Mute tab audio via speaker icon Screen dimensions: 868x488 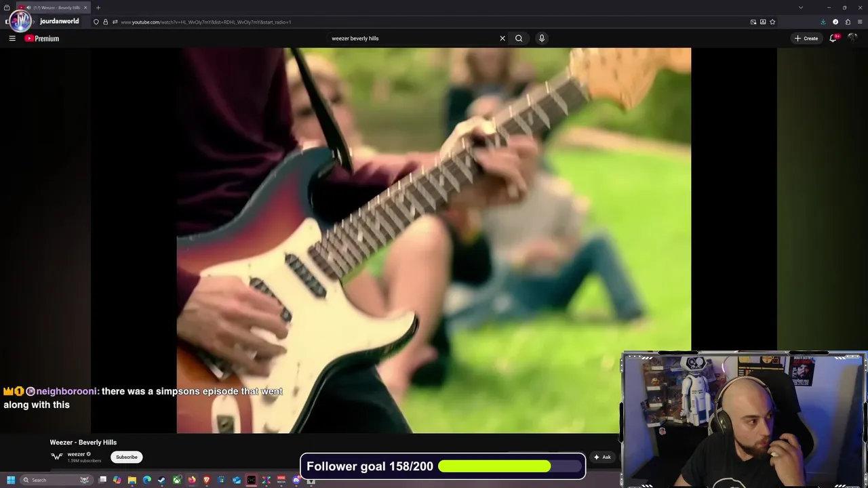[28, 7]
